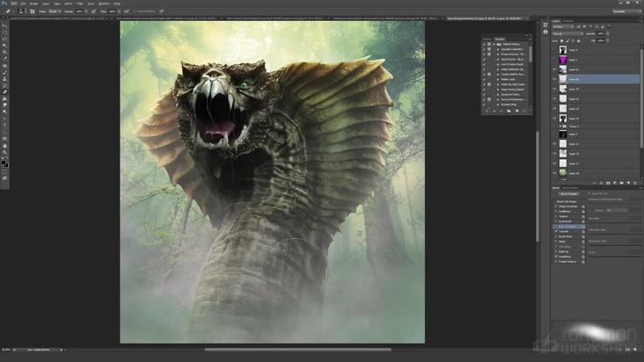Click the delete layer trash icon
Image resolution: width=644 pixels, height=362 pixels.
[635, 183]
